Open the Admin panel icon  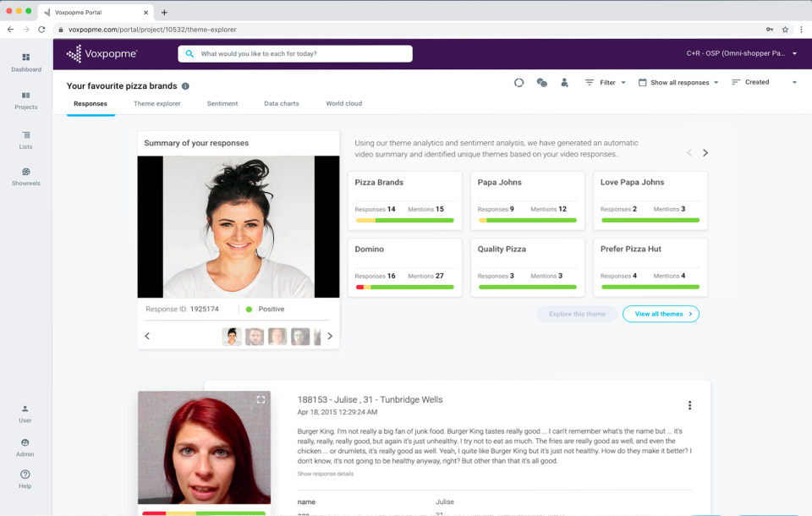point(25,447)
